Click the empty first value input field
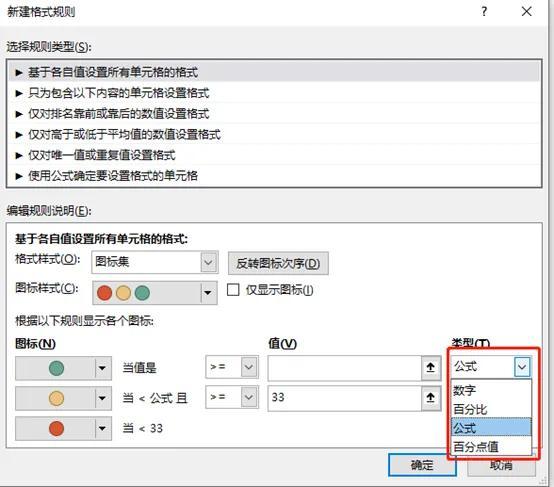Image resolution: width=554 pixels, height=487 pixels. (344, 368)
